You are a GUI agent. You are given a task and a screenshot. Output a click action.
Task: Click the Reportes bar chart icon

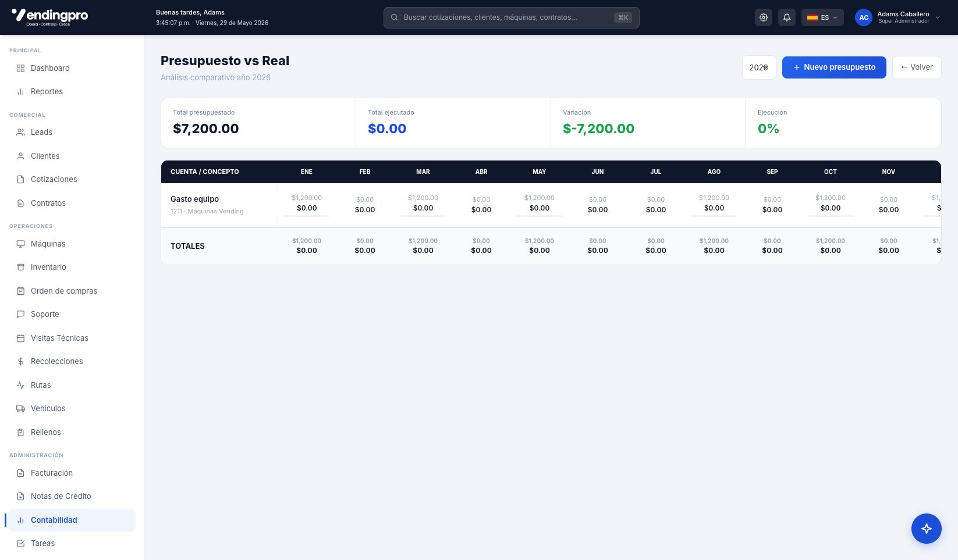tap(20, 92)
